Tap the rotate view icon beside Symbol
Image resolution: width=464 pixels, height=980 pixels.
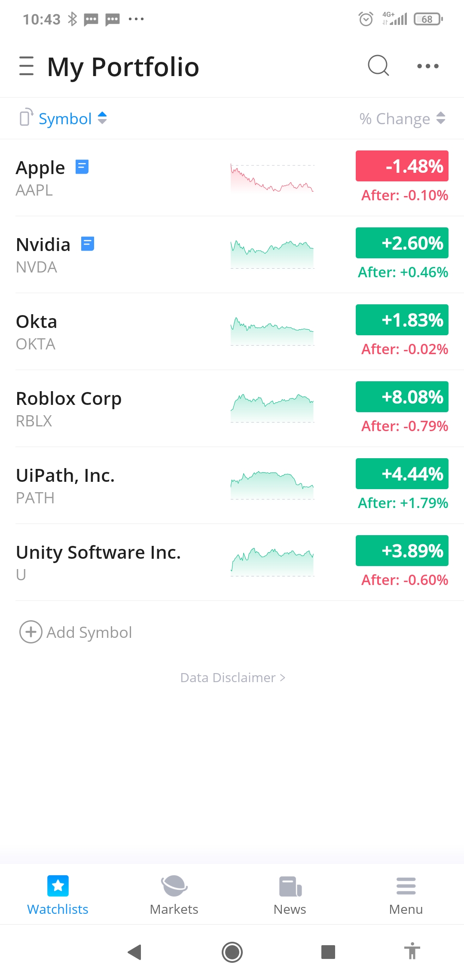coord(26,118)
